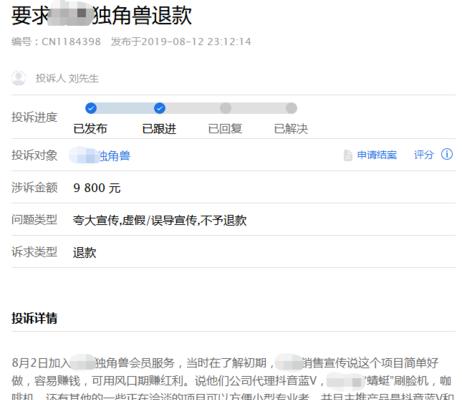Click the problem type 夸大宣传,虚假/误导宣传,不予退款
This screenshot has height=400, width=462.
160,220
